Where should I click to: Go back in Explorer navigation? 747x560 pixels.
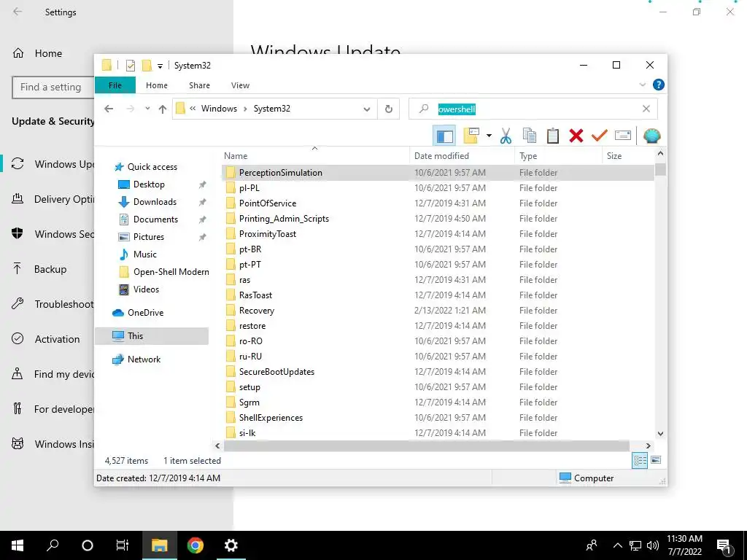click(x=109, y=109)
